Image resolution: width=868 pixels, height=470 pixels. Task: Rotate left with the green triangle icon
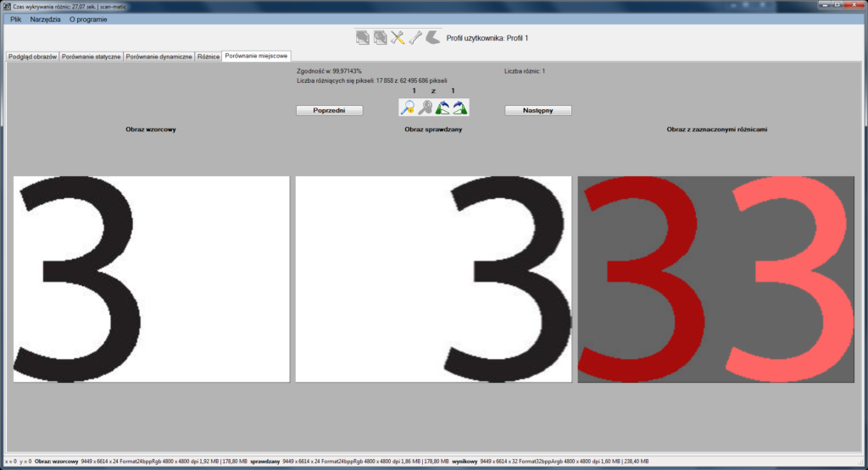pos(442,108)
